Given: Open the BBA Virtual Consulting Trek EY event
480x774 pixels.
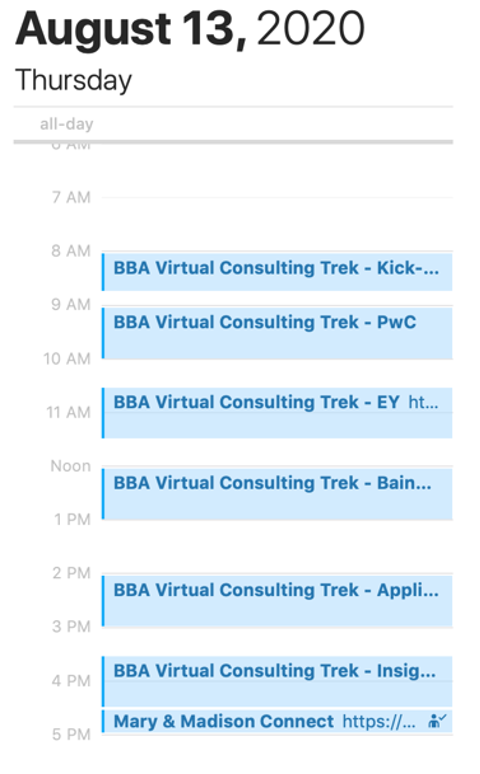Looking at the screenshot, I should coord(277,413).
